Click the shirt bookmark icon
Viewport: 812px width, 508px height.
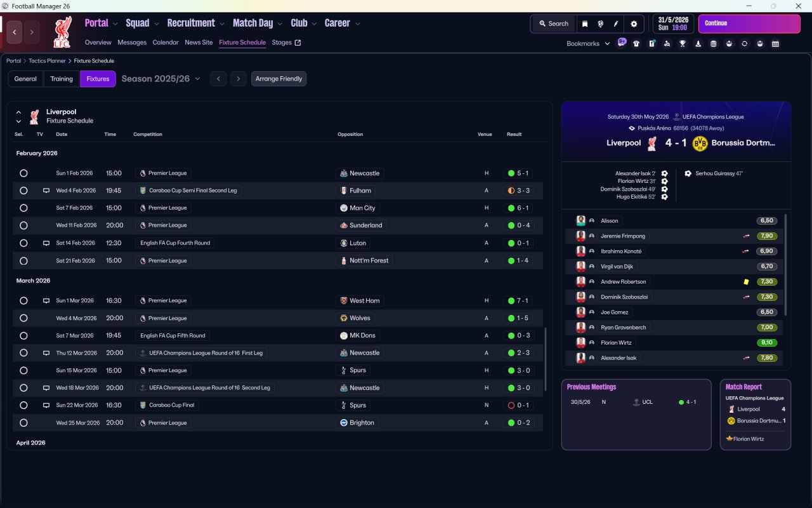point(636,44)
